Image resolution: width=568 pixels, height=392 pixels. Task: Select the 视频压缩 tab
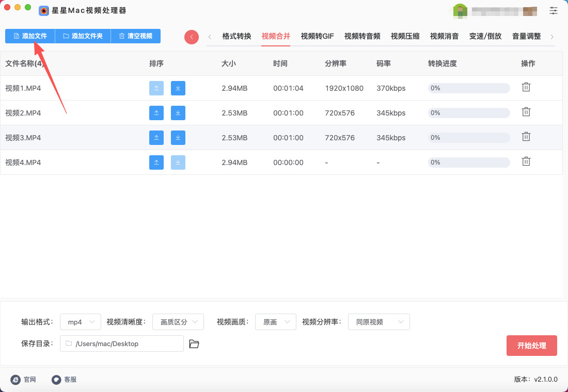pos(405,36)
